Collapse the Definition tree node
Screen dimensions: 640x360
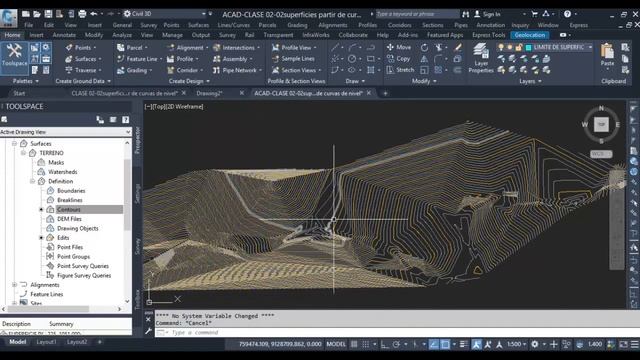(x=32, y=181)
